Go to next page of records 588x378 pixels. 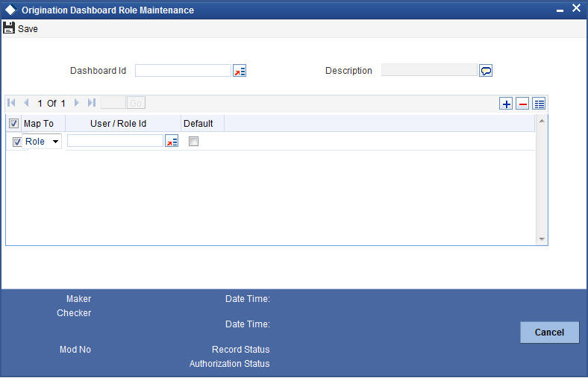77,103
